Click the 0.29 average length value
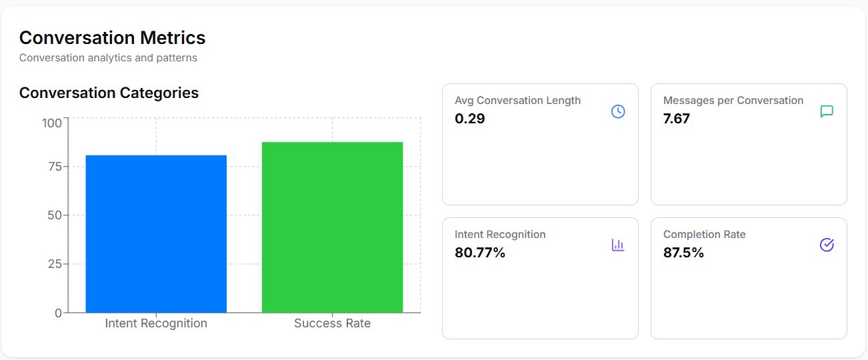The image size is (868, 360). [x=470, y=119]
